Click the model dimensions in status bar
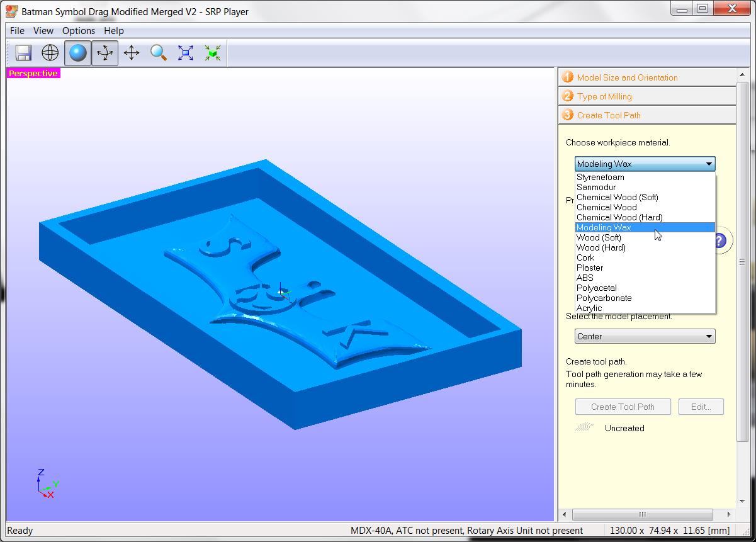 670,531
